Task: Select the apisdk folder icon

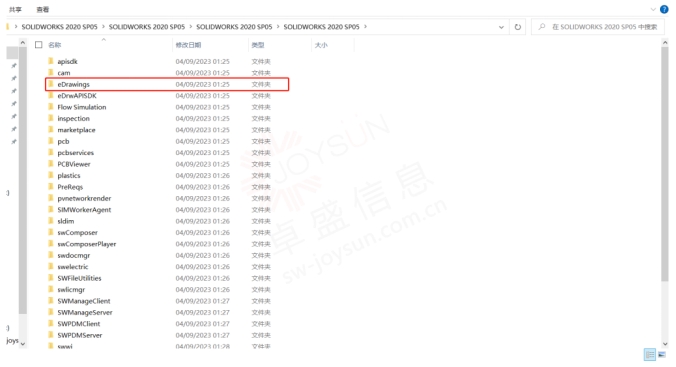Action: click(x=50, y=61)
